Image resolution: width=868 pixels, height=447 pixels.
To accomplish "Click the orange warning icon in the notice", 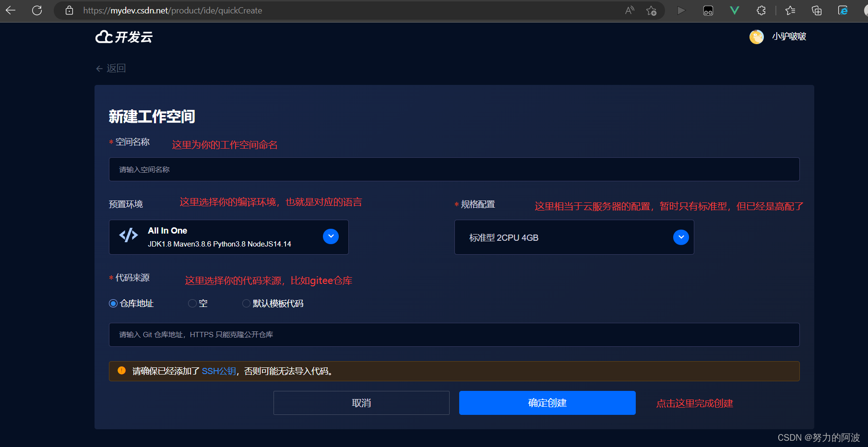I will [121, 371].
